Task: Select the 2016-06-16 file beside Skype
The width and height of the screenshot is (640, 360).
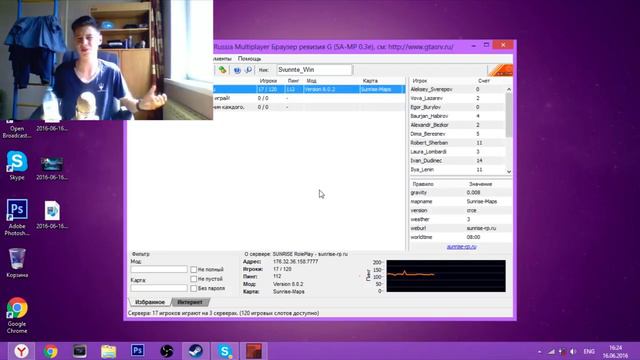Action: [52, 168]
